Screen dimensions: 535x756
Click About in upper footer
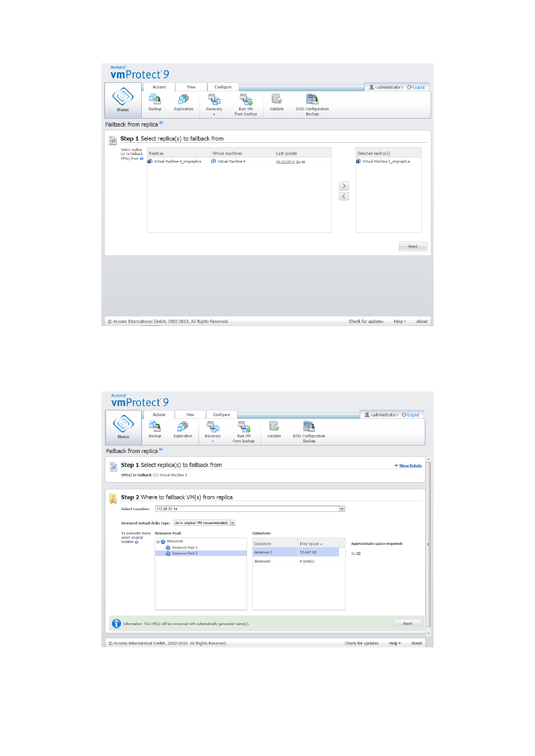pos(422,321)
